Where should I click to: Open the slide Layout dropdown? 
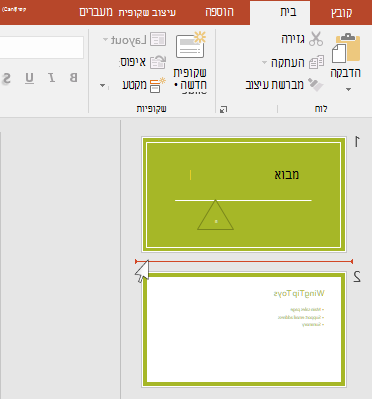click(134, 40)
